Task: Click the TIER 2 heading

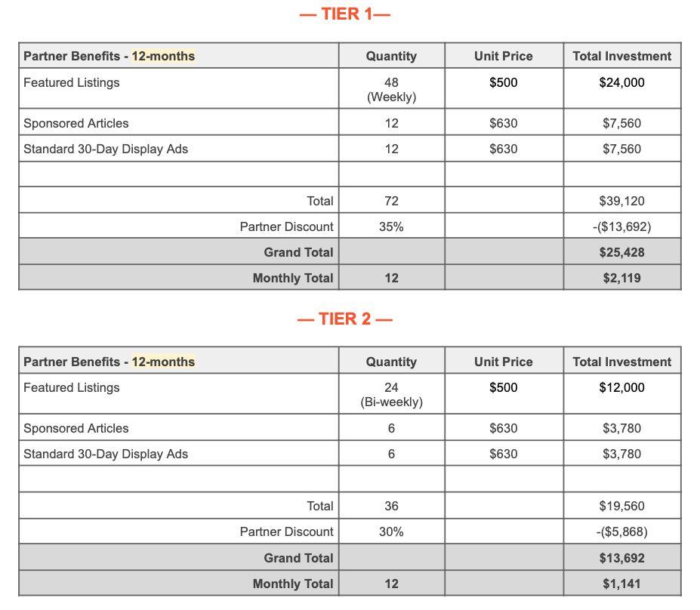Action: coord(344,319)
